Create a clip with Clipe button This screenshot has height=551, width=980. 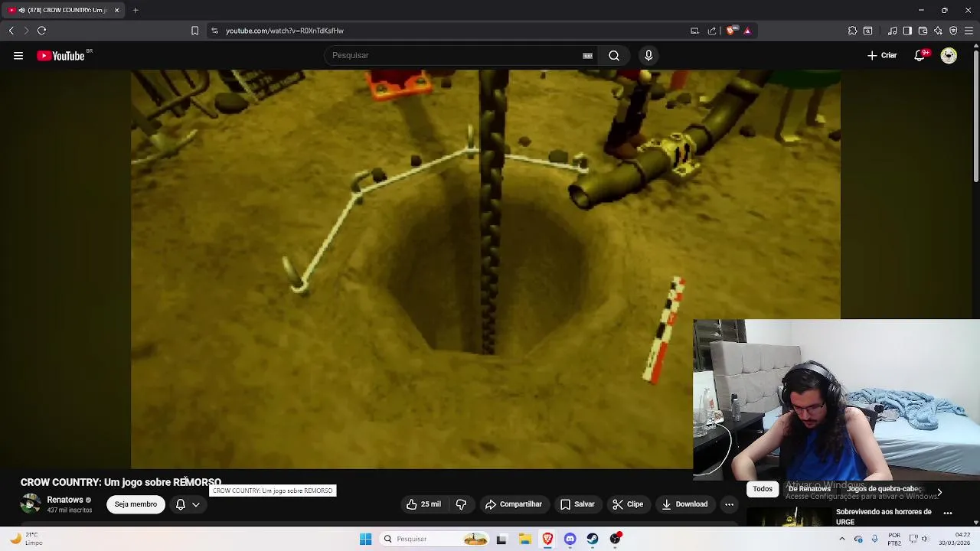click(x=628, y=504)
